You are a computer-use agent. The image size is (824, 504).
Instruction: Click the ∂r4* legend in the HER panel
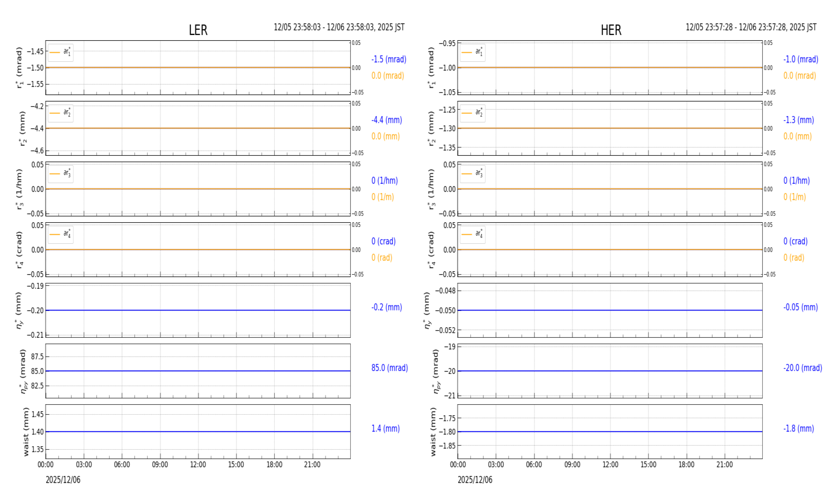473,235
